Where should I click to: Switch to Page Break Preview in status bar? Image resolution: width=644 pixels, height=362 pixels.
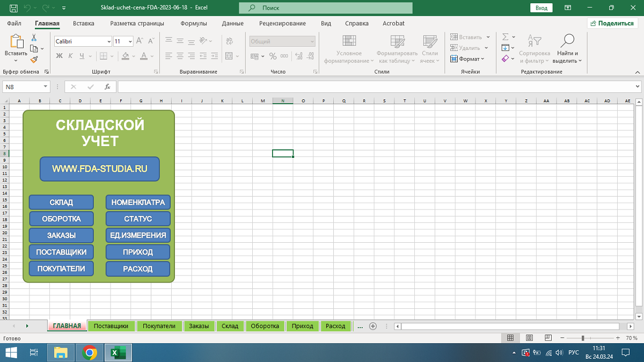click(548, 338)
